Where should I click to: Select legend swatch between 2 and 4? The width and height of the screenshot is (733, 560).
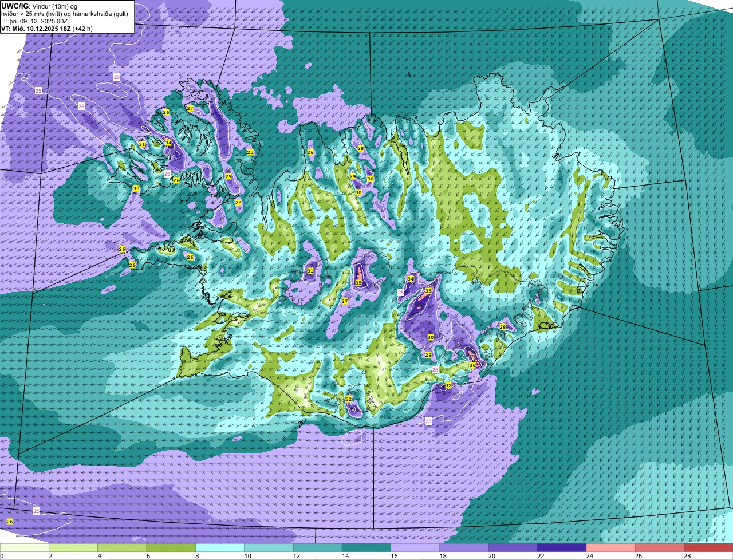coord(73,547)
